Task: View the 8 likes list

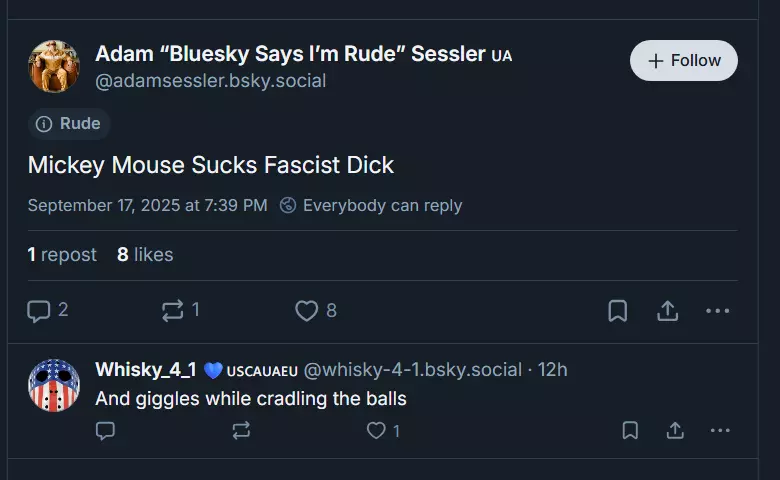Action: click(x=145, y=255)
